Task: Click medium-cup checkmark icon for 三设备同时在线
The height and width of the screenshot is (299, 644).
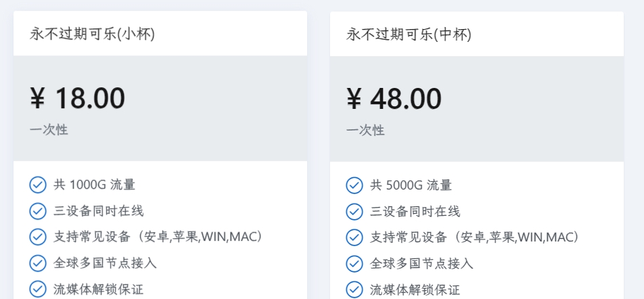Action: point(354,211)
